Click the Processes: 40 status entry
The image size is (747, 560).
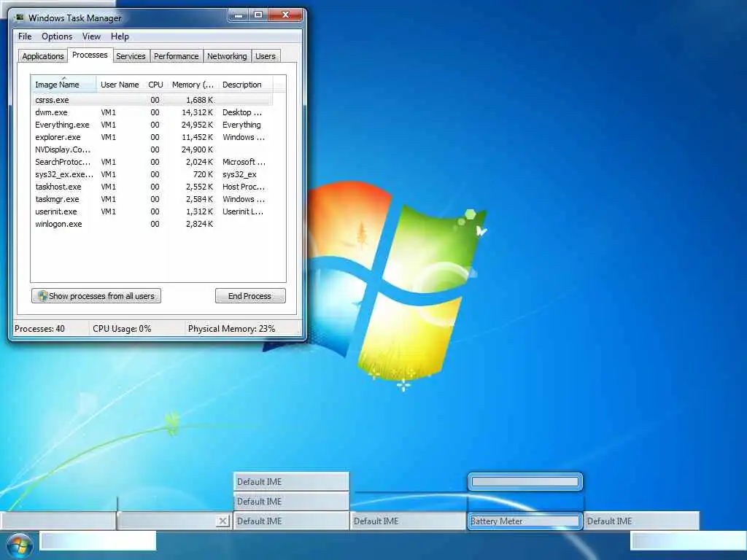click(x=39, y=329)
